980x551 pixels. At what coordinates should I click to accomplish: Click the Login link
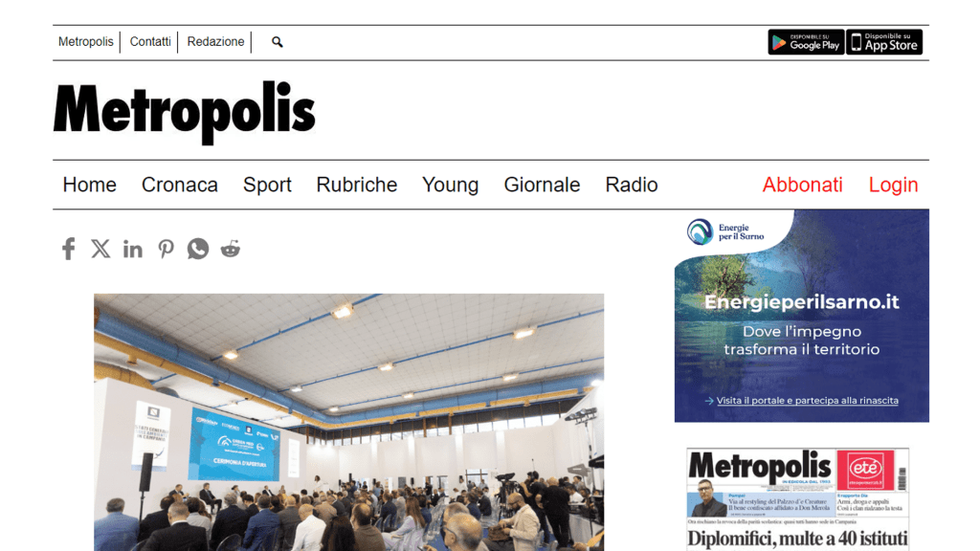(x=893, y=185)
